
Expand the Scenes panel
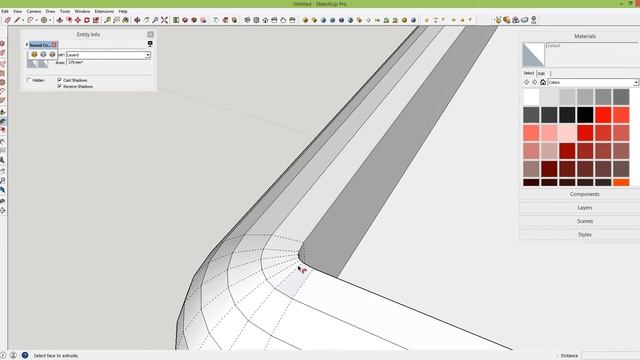584,221
